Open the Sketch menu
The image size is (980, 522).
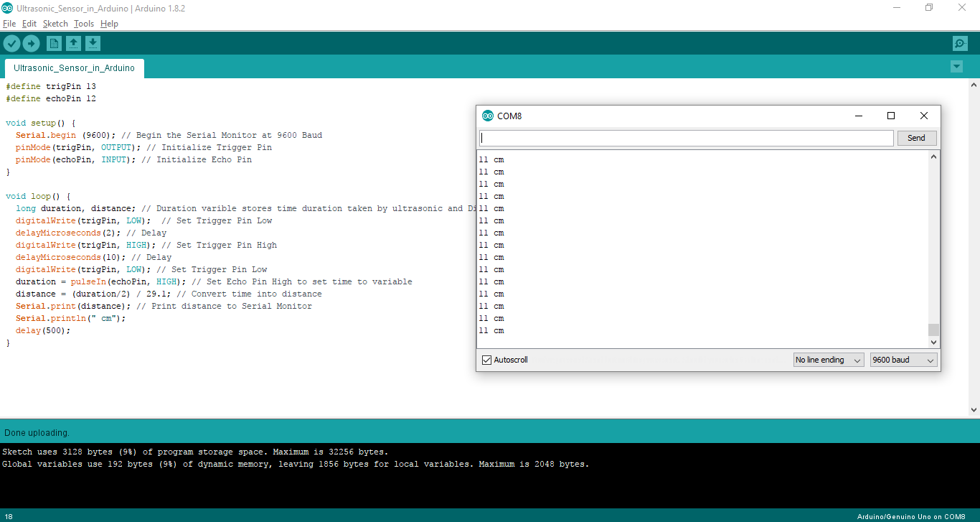point(55,24)
